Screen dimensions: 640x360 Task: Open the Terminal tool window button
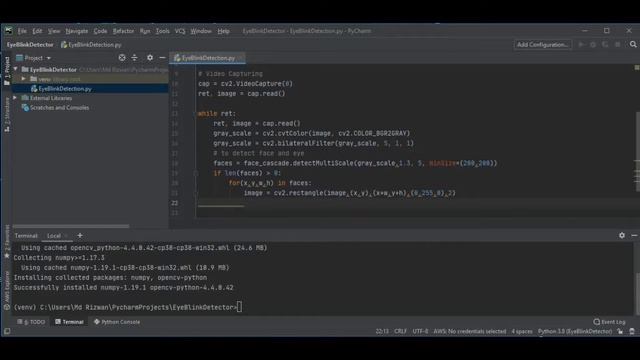(x=69, y=322)
